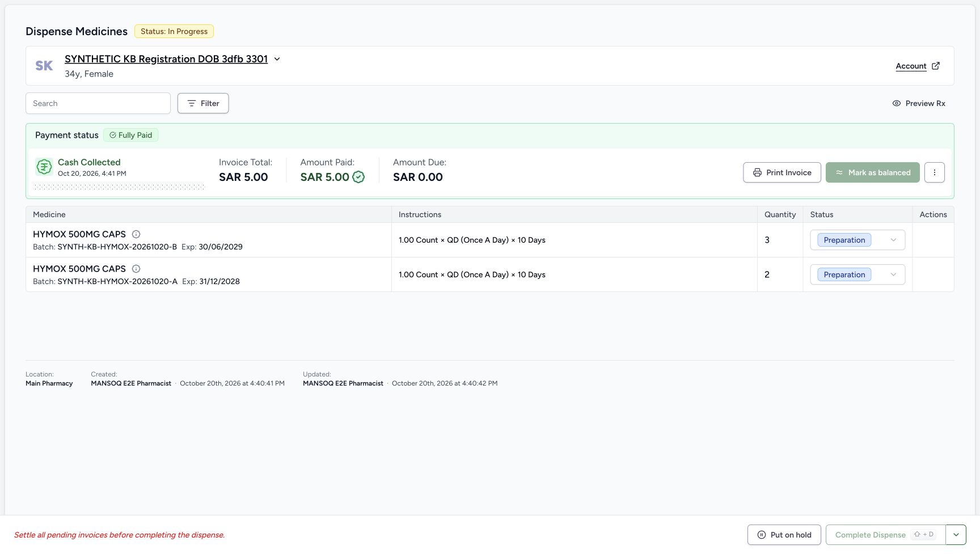The width and height of the screenshot is (980, 554).
Task: Open status dropdown for batch HYMOX-20261020-A
Action: point(857,274)
